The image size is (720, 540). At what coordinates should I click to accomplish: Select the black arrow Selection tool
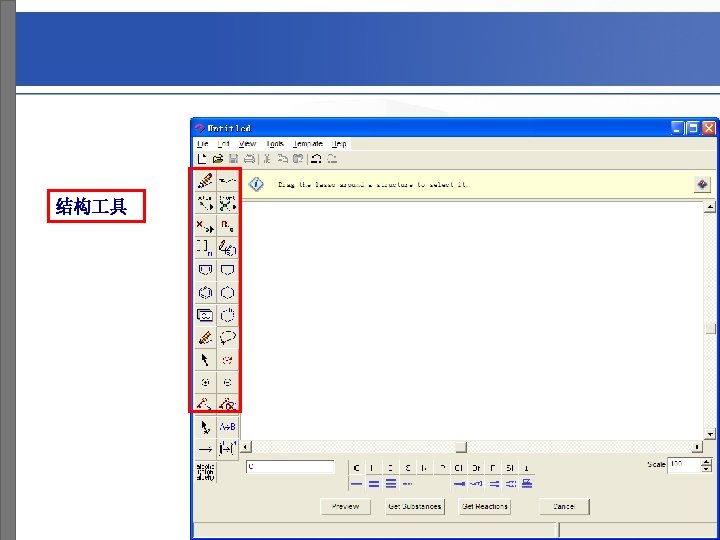(205, 360)
